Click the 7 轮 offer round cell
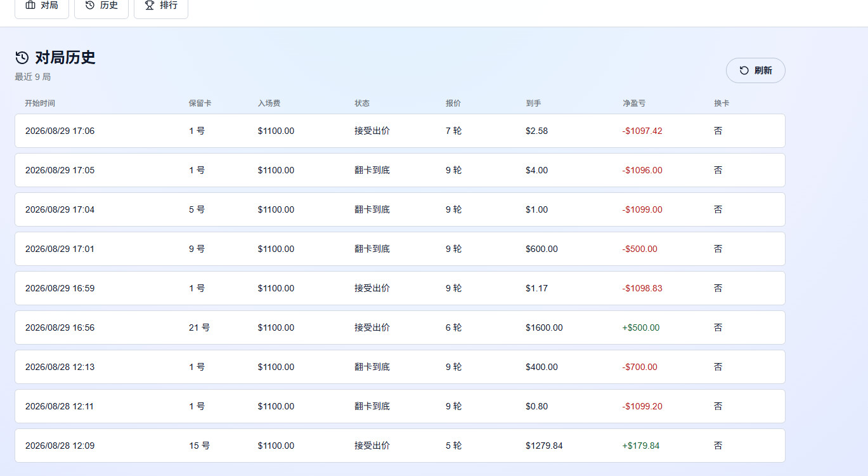The height and width of the screenshot is (476, 868). pyautogui.click(x=453, y=131)
